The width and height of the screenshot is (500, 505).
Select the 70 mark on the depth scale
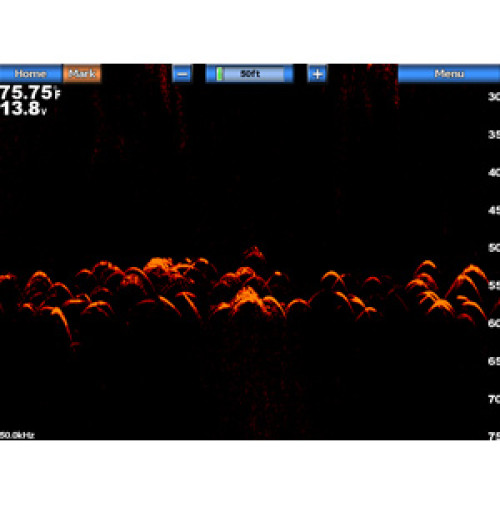coord(494,399)
